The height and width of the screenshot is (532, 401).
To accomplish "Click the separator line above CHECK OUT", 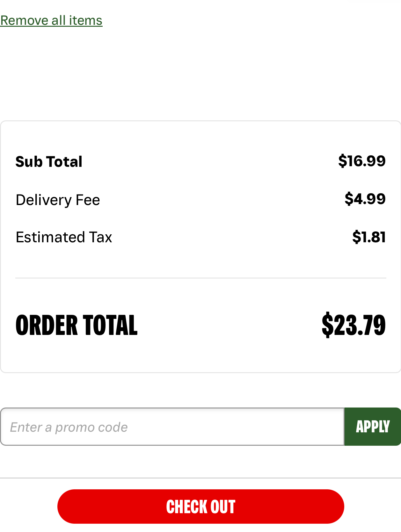I will 201,478.
